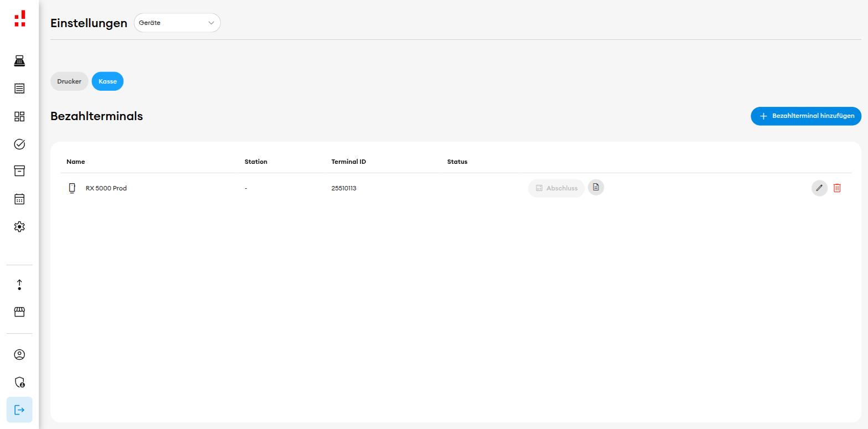Image resolution: width=868 pixels, height=429 pixels.
Task: Click the Name column header
Action: tap(76, 162)
